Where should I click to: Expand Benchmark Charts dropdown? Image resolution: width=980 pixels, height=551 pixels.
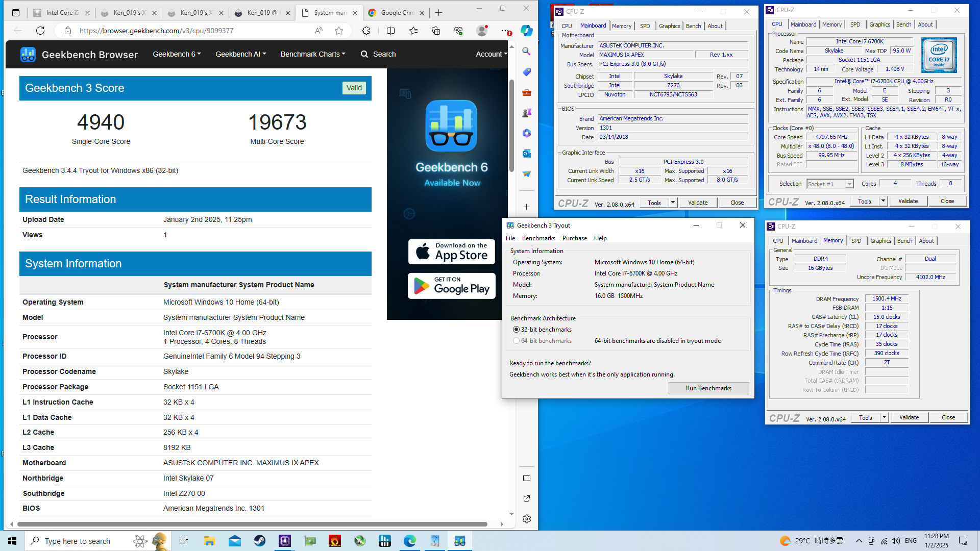[x=313, y=54]
